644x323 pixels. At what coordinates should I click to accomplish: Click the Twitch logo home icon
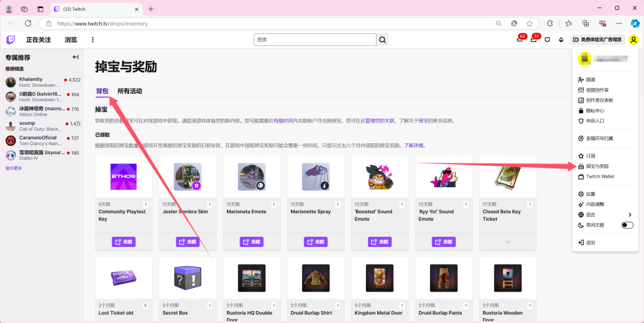coord(11,40)
